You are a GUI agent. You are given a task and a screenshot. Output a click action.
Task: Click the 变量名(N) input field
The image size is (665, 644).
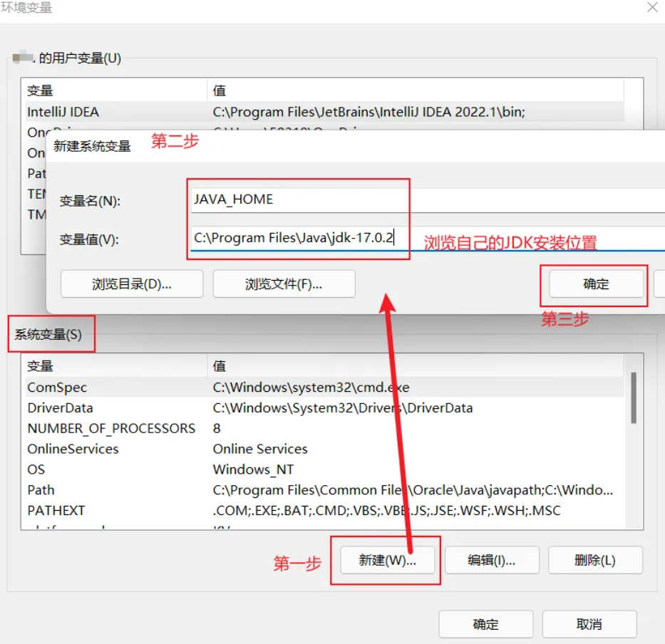[428, 200]
